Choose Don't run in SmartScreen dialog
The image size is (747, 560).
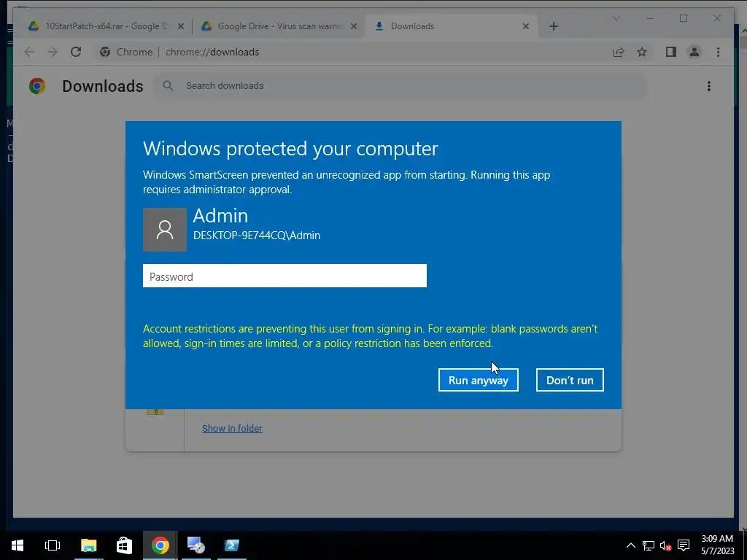(x=570, y=380)
